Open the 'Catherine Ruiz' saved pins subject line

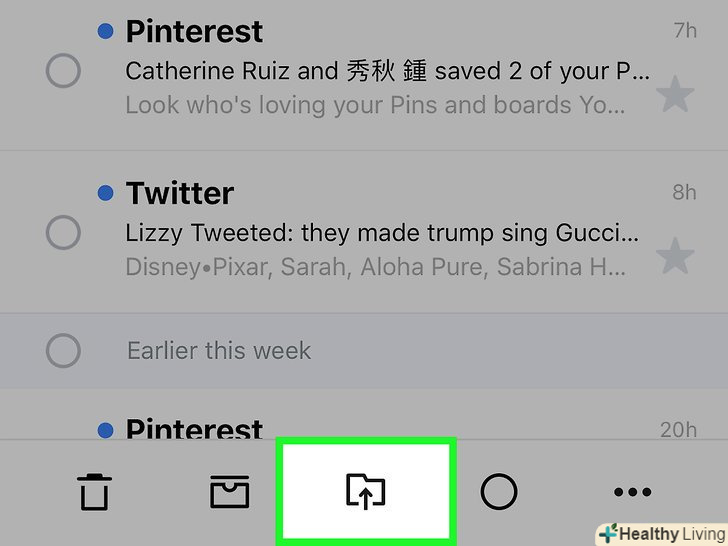point(387,72)
